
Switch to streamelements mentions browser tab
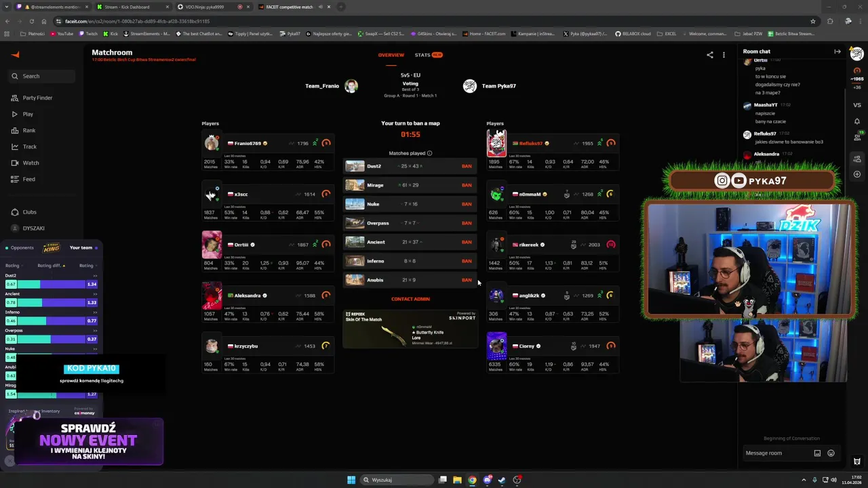tap(52, 7)
